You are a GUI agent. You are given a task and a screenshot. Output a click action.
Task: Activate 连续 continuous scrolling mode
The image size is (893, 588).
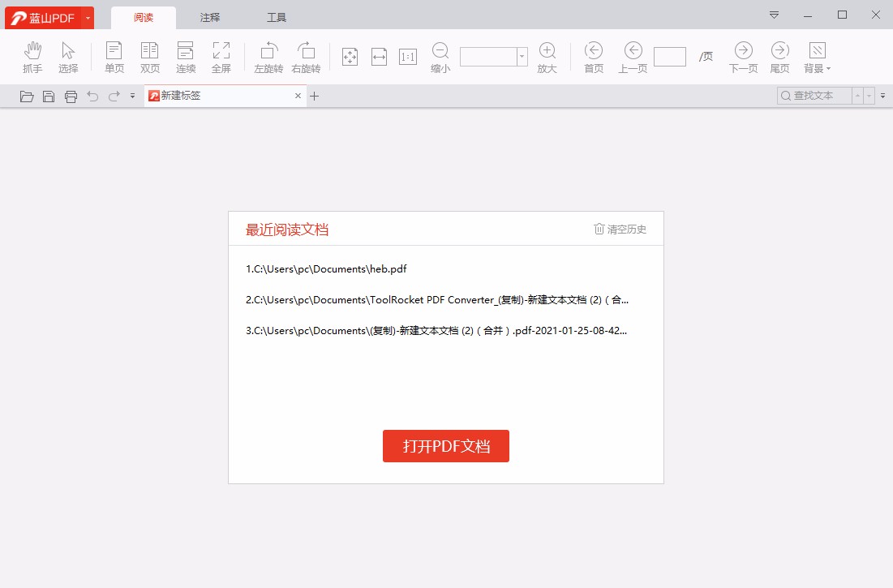[186, 55]
